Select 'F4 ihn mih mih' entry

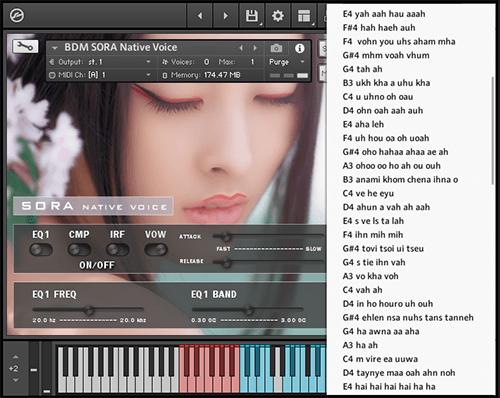point(373,235)
